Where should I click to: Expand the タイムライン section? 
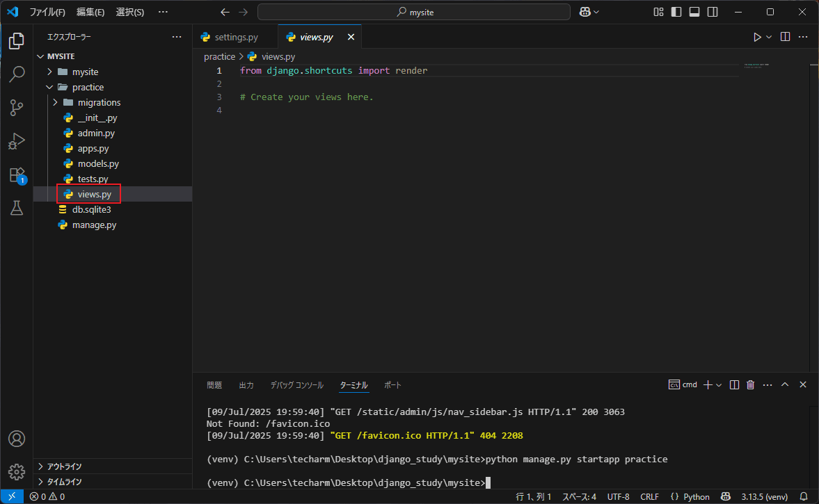[x=41, y=482]
